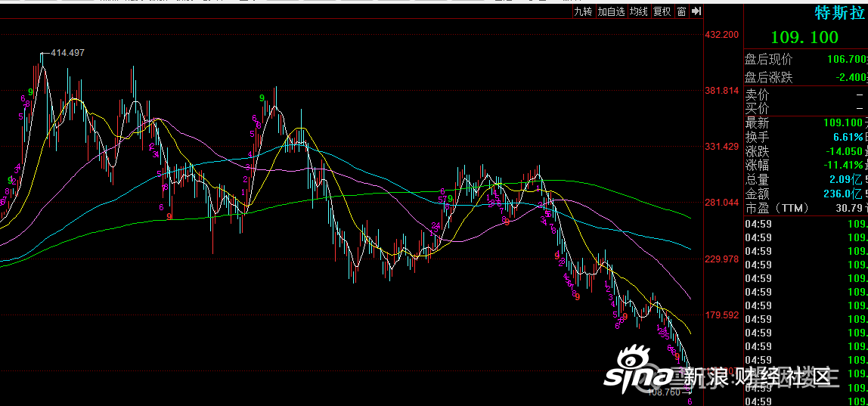Click the 九转 indicator button
Screen dimensions: 868x406
click(583, 11)
